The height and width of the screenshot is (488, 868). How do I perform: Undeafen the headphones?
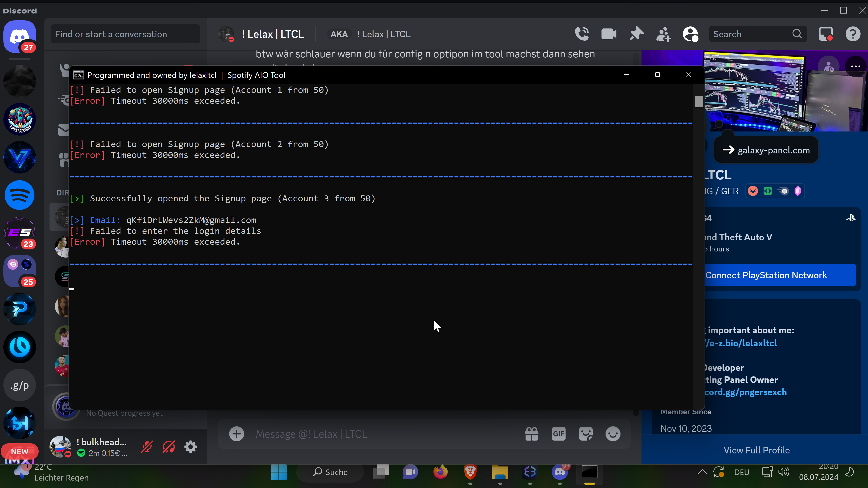(x=169, y=447)
